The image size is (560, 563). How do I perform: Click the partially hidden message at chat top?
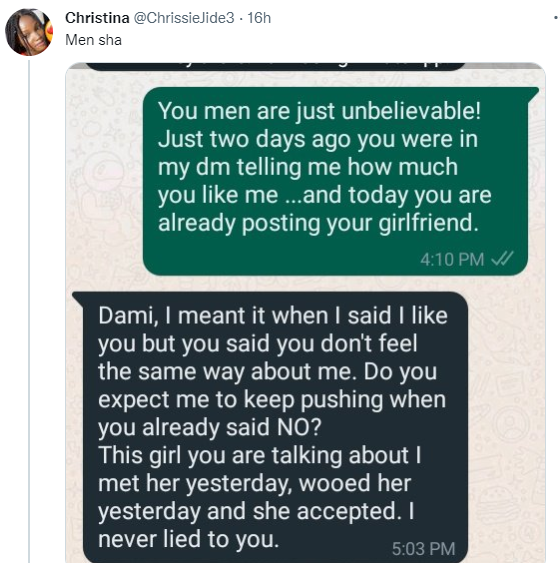tap(276, 66)
